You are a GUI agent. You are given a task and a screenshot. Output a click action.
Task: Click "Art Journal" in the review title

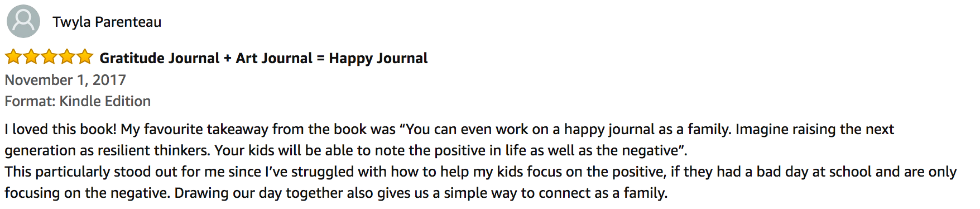(x=274, y=58)
